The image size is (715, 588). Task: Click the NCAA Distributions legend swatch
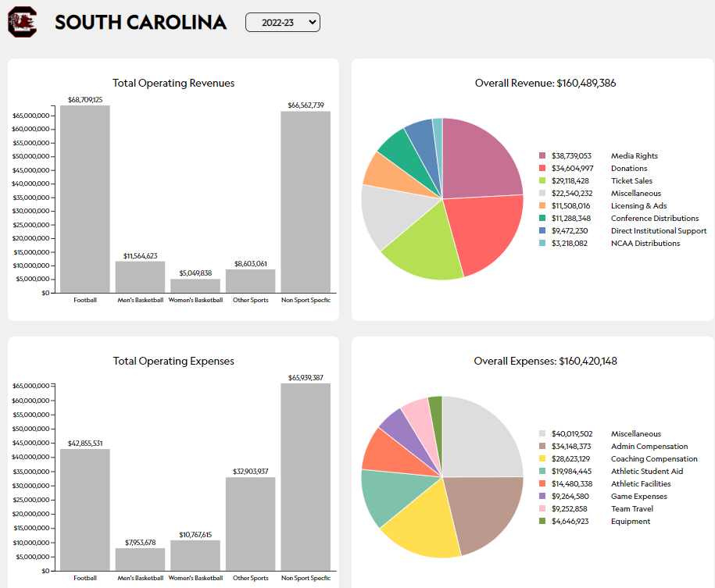coord(543,244)
